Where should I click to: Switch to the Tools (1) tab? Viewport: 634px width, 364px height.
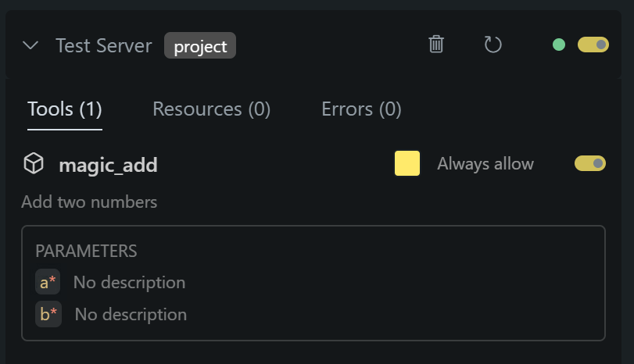click(x=65, y=109)
